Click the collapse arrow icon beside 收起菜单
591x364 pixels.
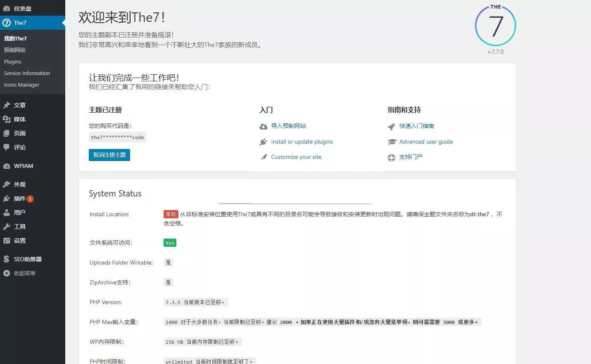click(x=7, y=273)
